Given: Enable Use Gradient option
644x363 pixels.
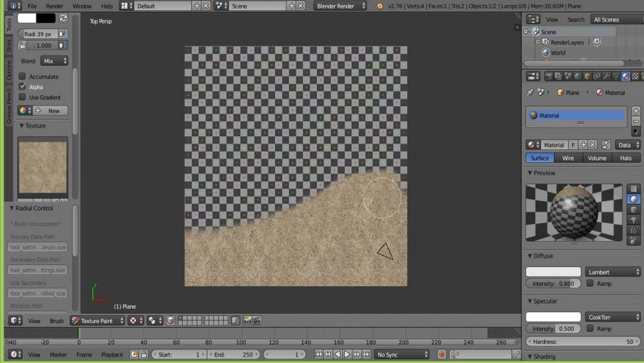Looking at the screenshot, I should [x=23, y=97].
